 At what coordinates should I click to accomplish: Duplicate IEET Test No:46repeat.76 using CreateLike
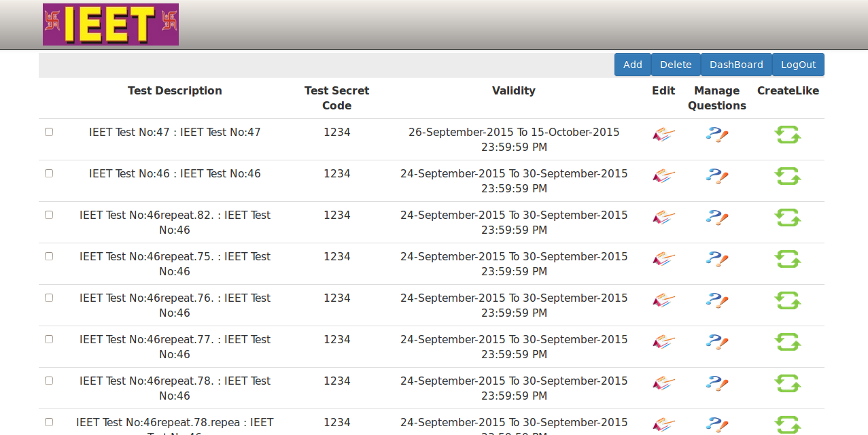(788, 301)
